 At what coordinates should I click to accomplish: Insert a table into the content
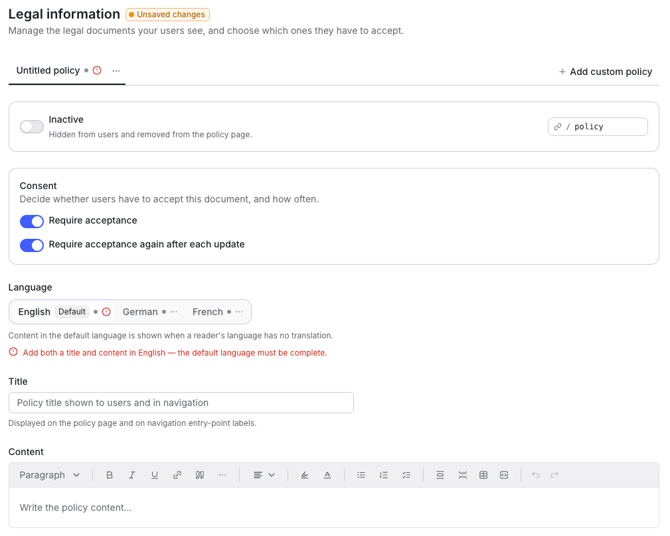(x=483, y=475)
